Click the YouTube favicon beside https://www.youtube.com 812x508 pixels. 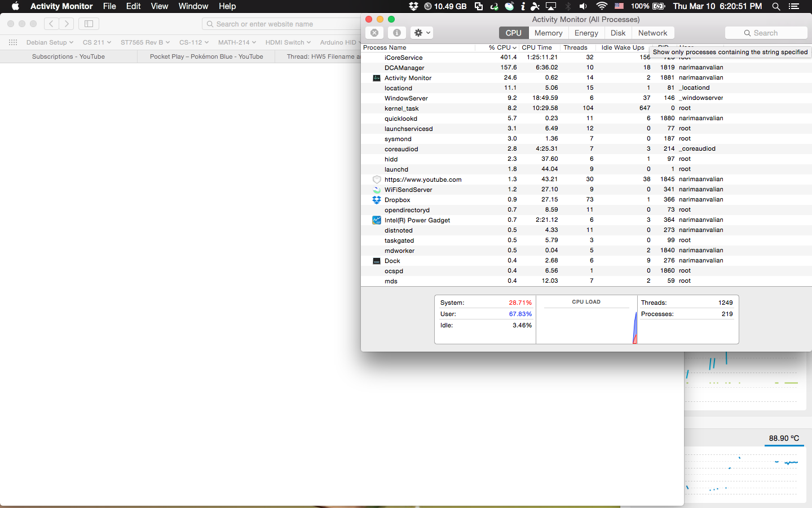(376, 179)
